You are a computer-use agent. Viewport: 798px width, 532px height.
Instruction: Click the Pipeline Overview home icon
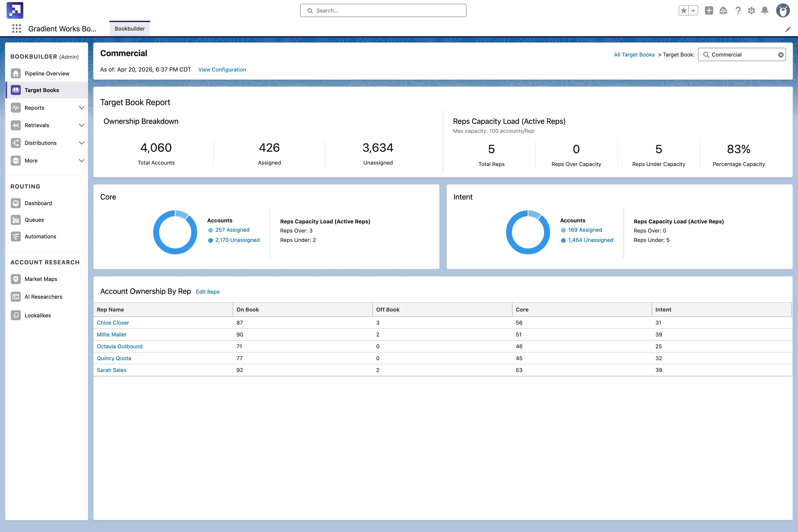coord(16,73)
